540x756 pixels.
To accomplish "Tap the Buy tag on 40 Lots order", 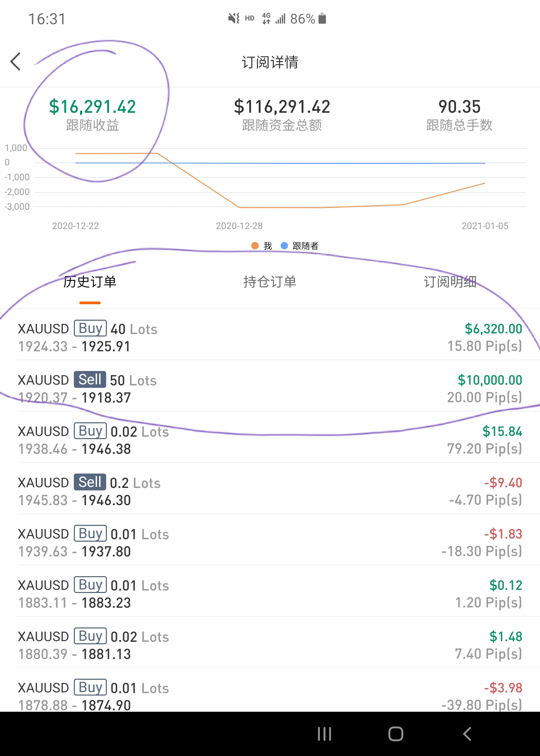I will click(90, 328).
